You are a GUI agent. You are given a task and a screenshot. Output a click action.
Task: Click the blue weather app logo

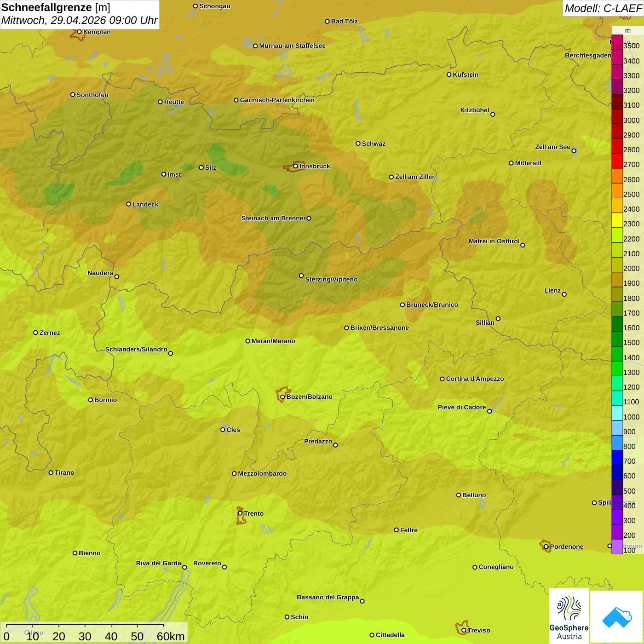point(617,617)
